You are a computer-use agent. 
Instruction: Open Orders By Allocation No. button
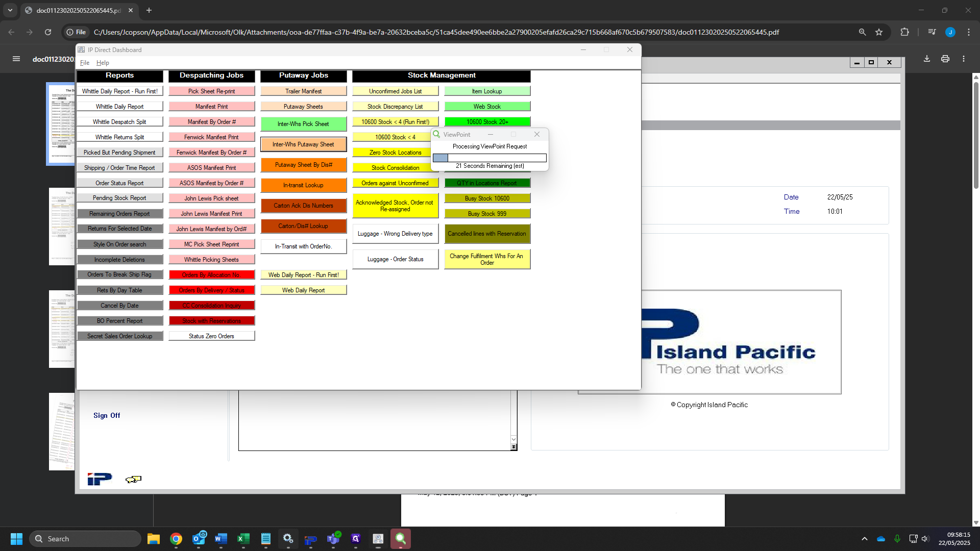212,275
